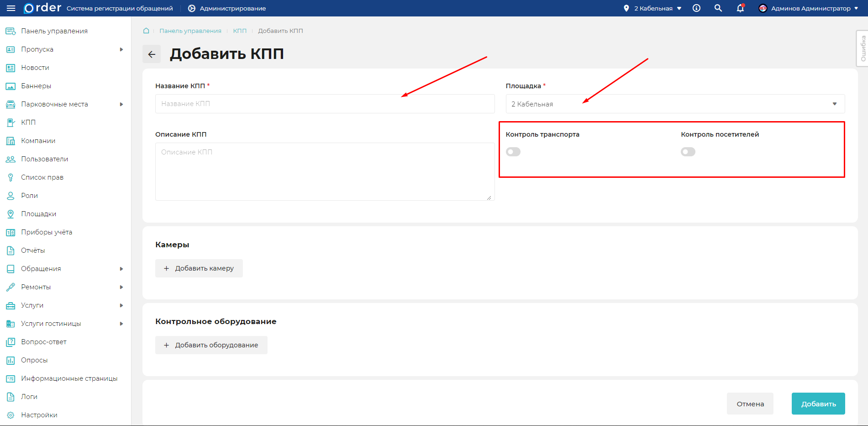Expand the Пропуска sidebar submenu
Screen dimensions: 868x426
coord(121,49)
